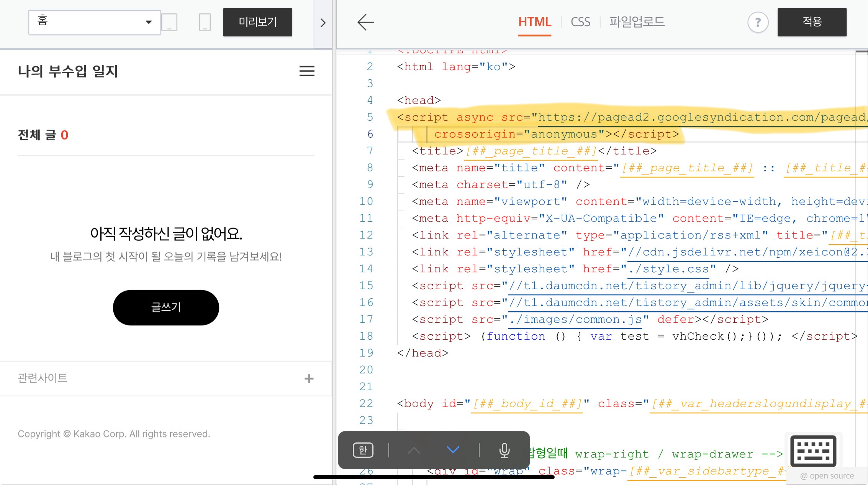Switch preview to mobile phone icon

point(205,22)
